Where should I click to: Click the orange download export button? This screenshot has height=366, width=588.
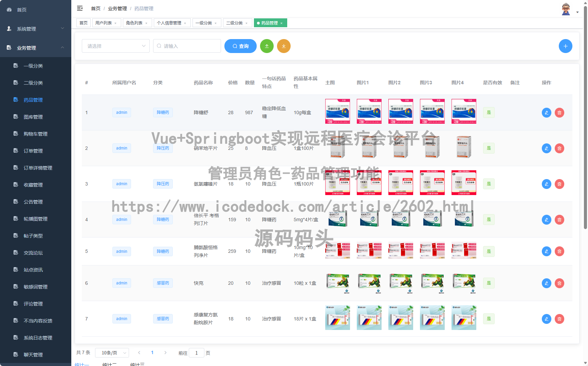click(x=283, y=46)
